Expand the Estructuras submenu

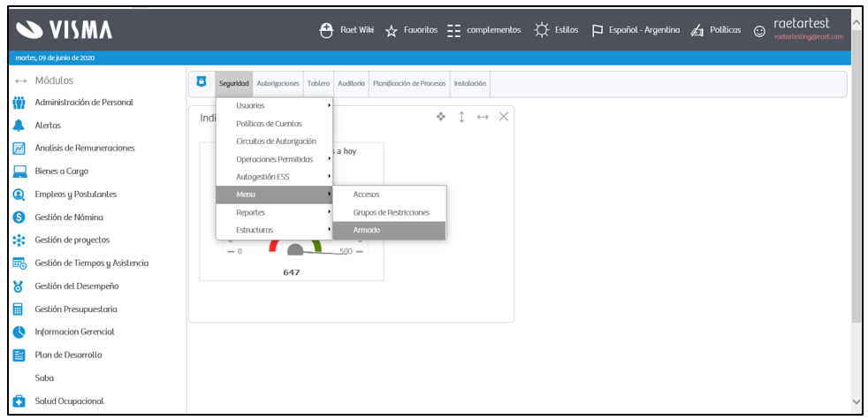click(274, 230)
